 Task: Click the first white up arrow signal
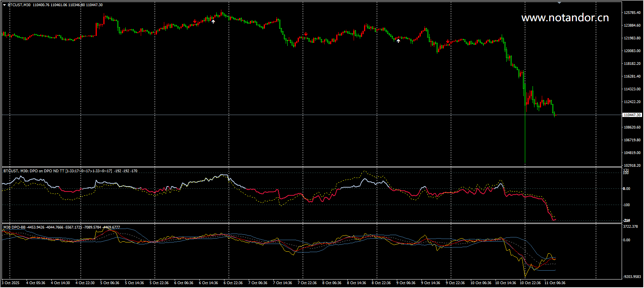pyautogui.click(x=213, y=22)
